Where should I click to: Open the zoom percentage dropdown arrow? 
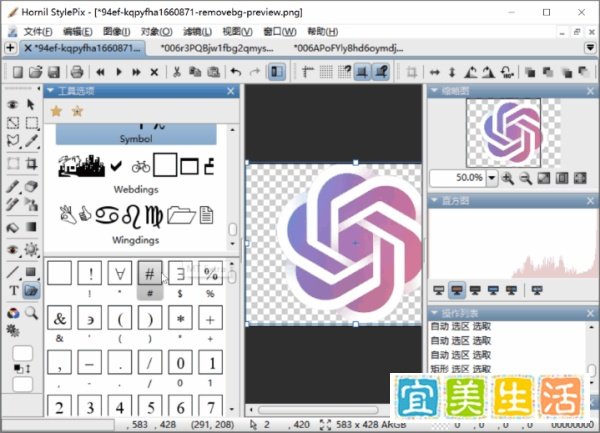(x=492, y=178)
